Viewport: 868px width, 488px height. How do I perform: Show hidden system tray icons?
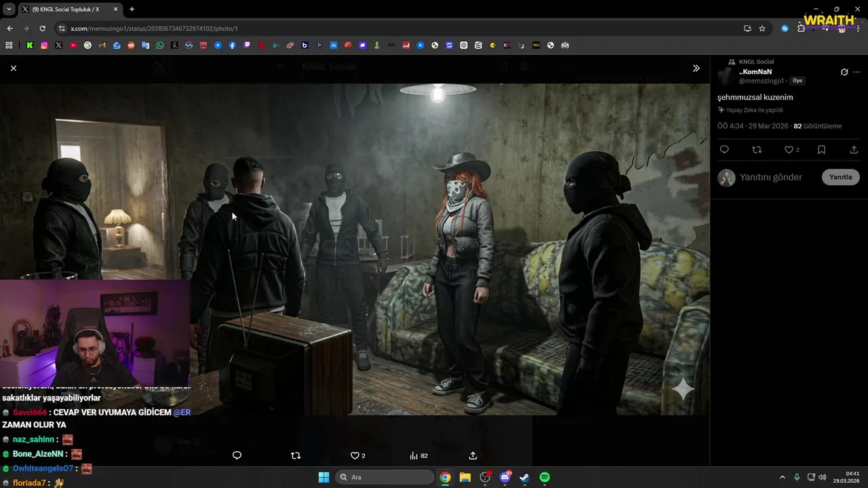point(782,477)
